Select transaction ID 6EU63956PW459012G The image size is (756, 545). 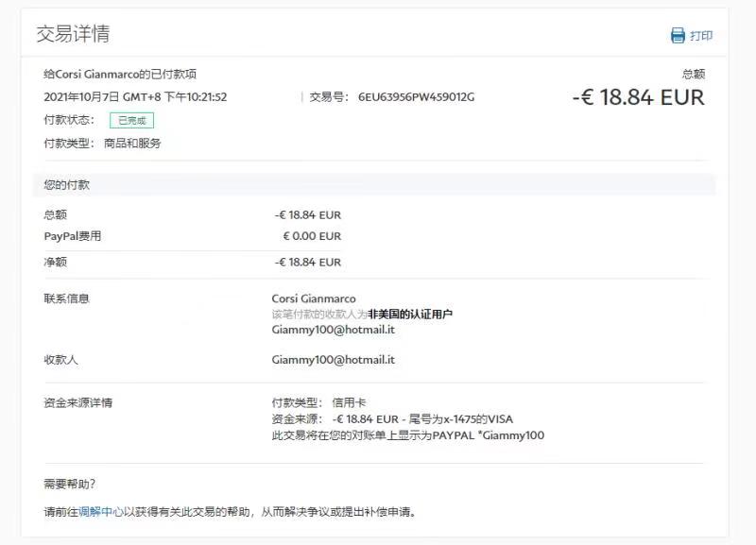click(416, 96)
